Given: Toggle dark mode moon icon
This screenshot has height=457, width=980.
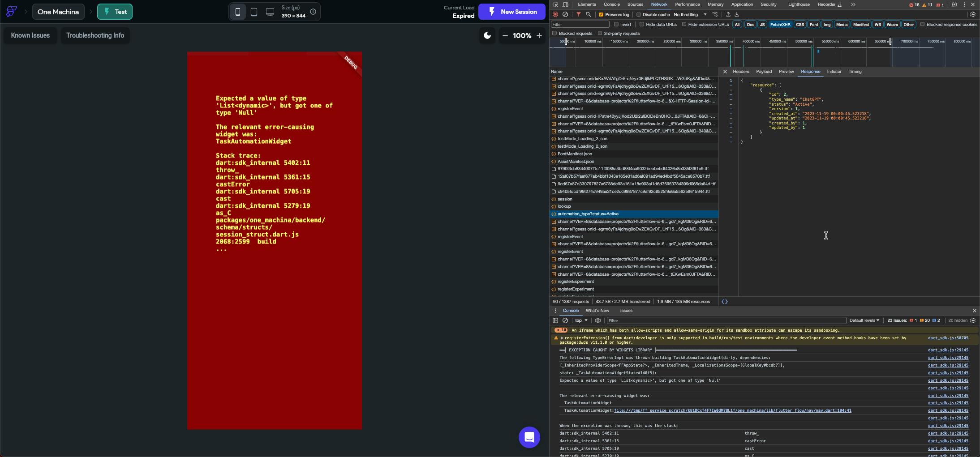Looking at the screenshot, I should coord(487,35).
